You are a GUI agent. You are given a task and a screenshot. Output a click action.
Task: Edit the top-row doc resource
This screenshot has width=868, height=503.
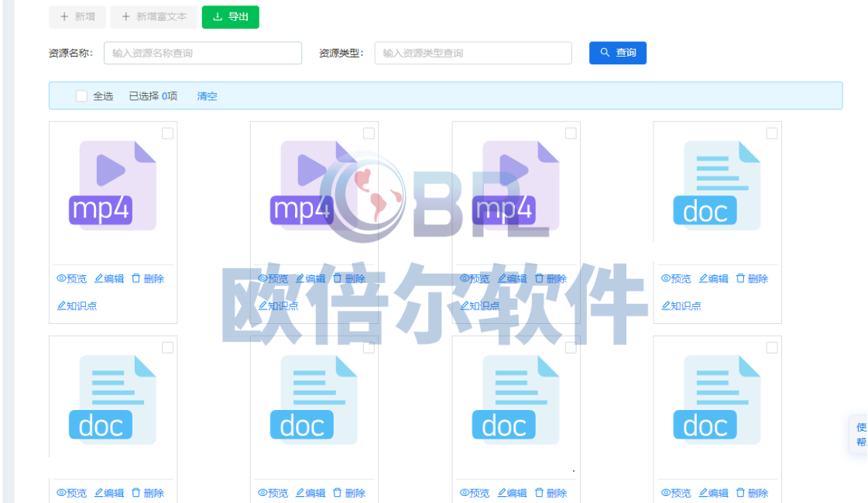point(714,279)
